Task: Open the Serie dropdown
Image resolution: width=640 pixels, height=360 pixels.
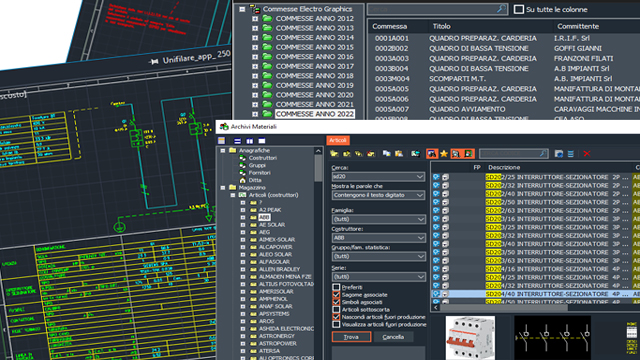Action: point(378,277)
